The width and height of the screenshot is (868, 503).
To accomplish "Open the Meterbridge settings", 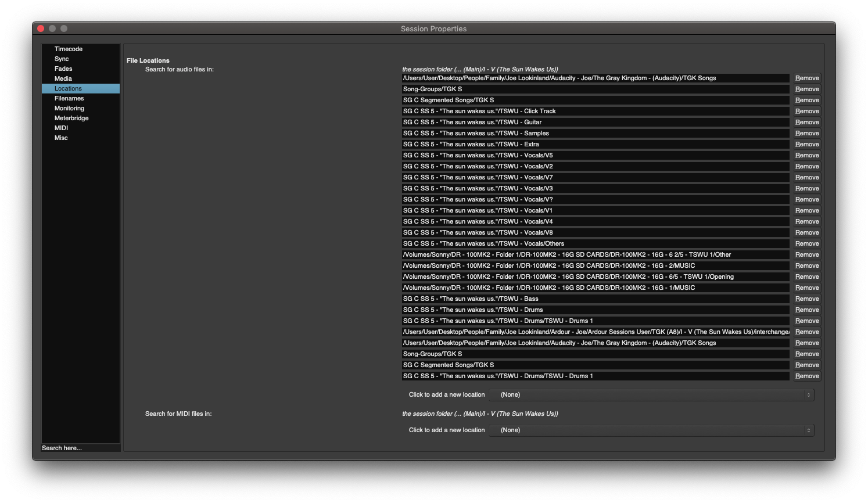I will pyautogui.click(x=71, y=118).
